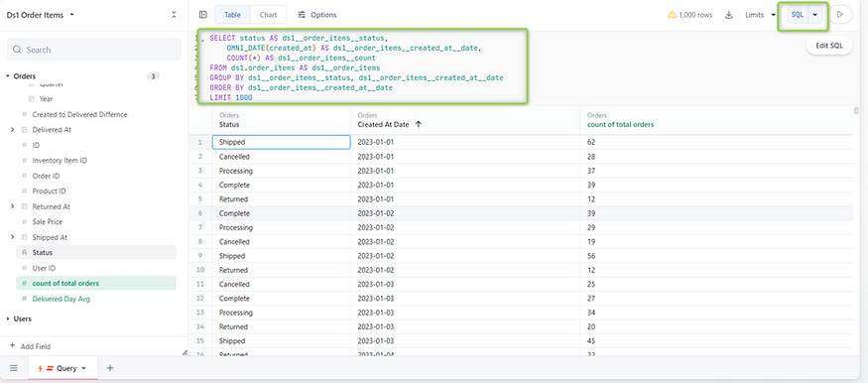The height and width of the screenshot is (383, 868).
Task: Run the query with play button
Action: [840, 15]
